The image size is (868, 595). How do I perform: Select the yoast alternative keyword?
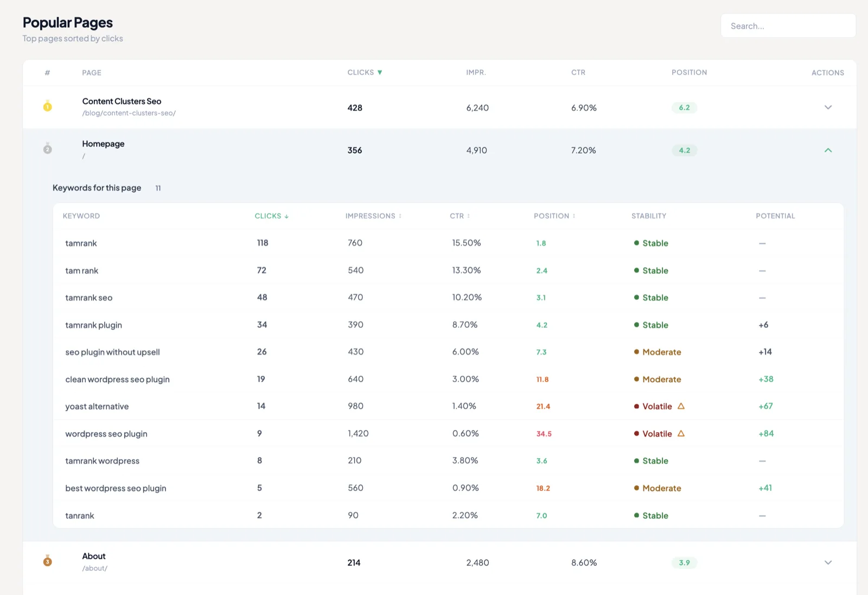pyautogui.click(x=97, y=406)
